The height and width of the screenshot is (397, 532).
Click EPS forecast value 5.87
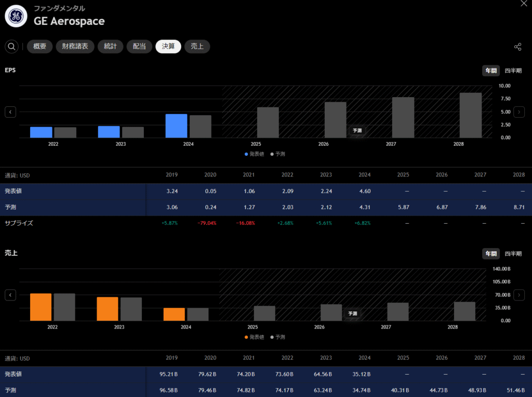click(x=403, y=207)
